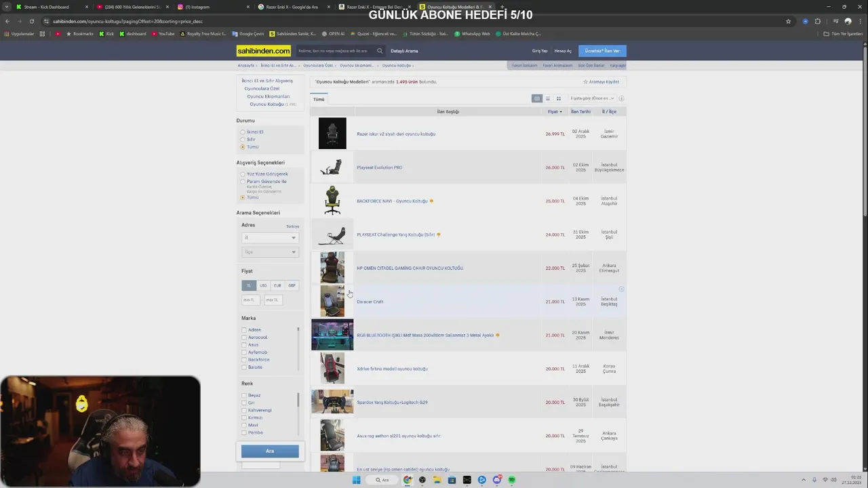Open the YouTube bookmark
This screenshot has width=868, height=488.
[x=163, y=34]
